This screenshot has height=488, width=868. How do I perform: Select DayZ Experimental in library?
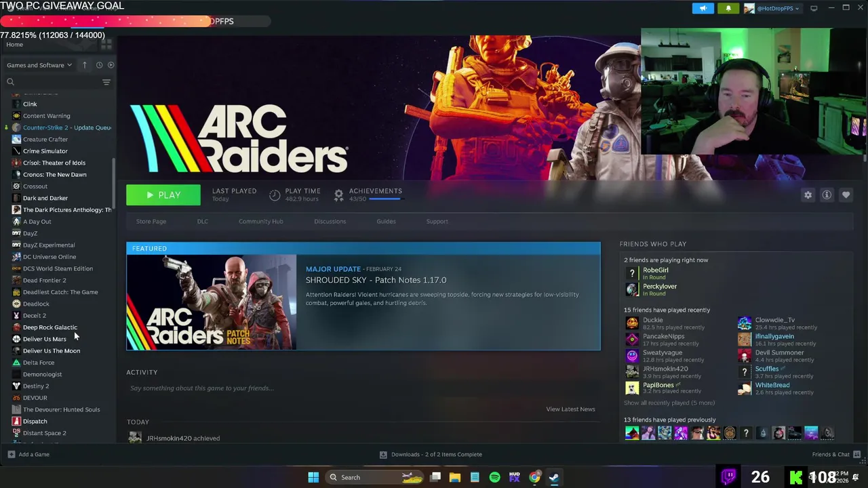click(x=49, y=245)
